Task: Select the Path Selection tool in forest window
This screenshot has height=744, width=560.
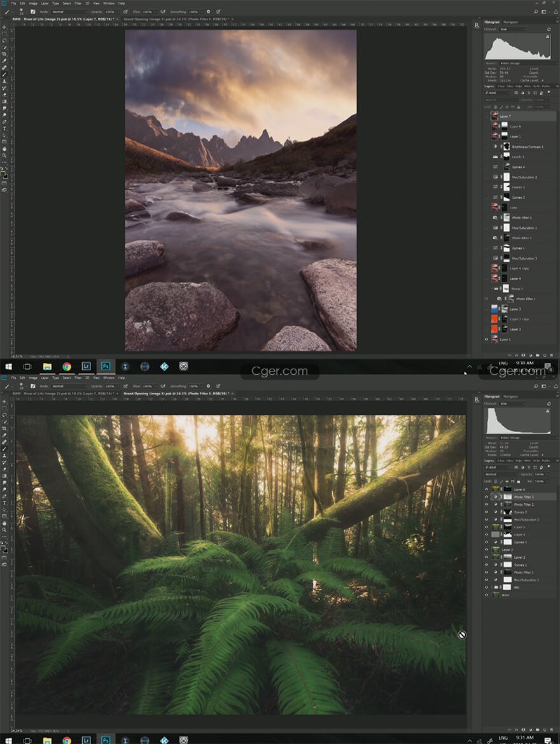Action: (x=4, y=509)
